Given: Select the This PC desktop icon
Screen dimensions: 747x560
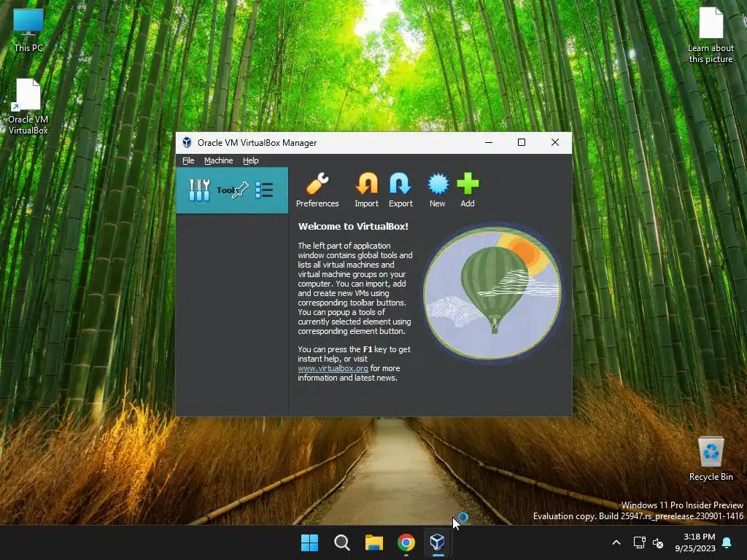Looking at the screenshot, I should (x=28, y=30).
